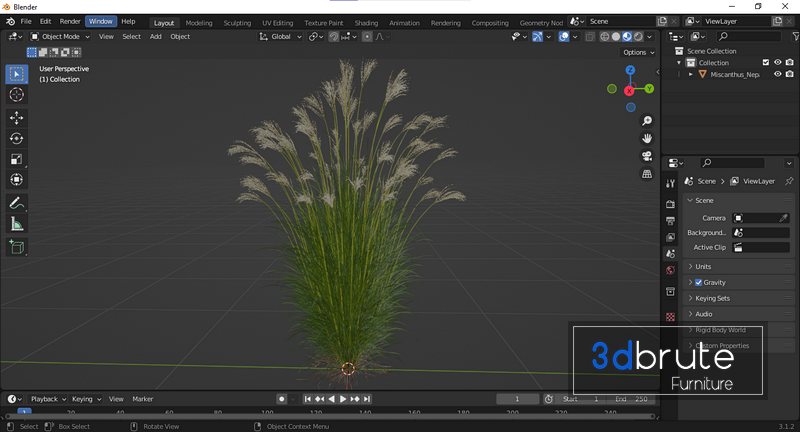Switch to material preview shading
Screen dimensions: 800x432
627,37
